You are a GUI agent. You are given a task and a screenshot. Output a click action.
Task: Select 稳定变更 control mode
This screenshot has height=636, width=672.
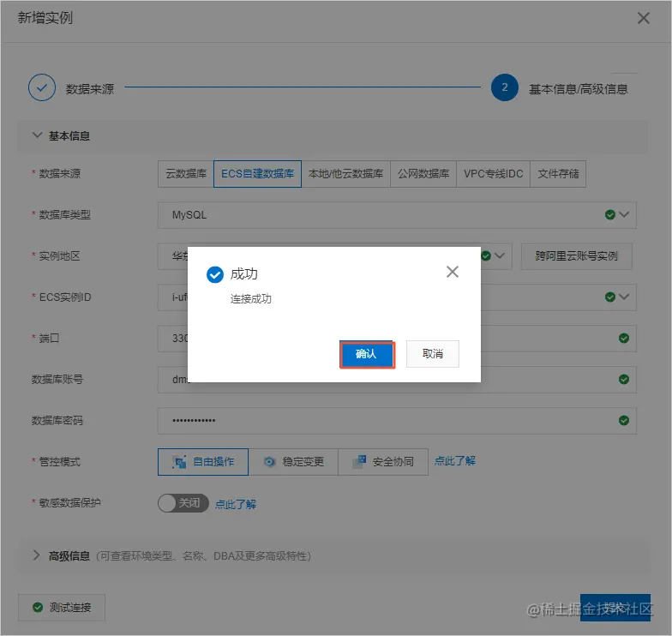pyautogui.click(x=293, y=462)
